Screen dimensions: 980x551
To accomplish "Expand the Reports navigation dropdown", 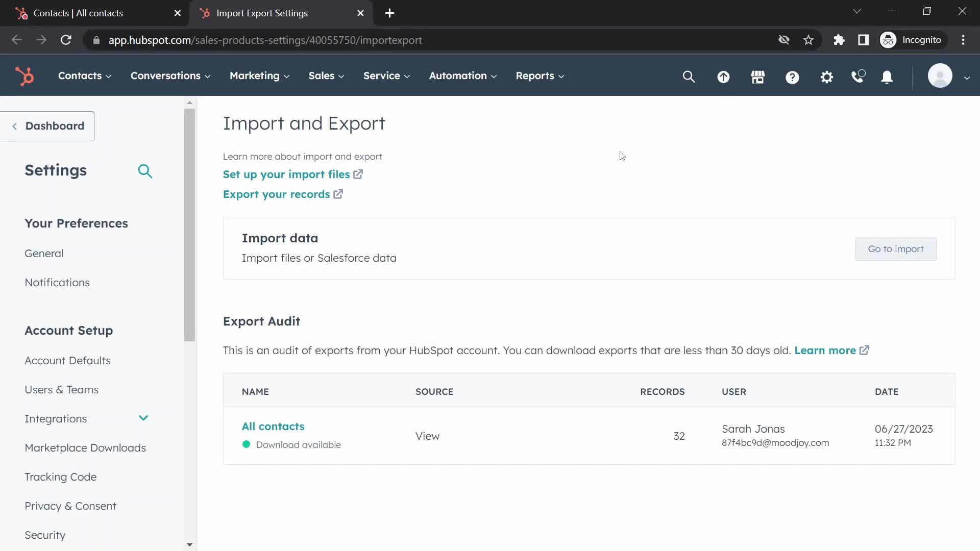I will point(539,76).
